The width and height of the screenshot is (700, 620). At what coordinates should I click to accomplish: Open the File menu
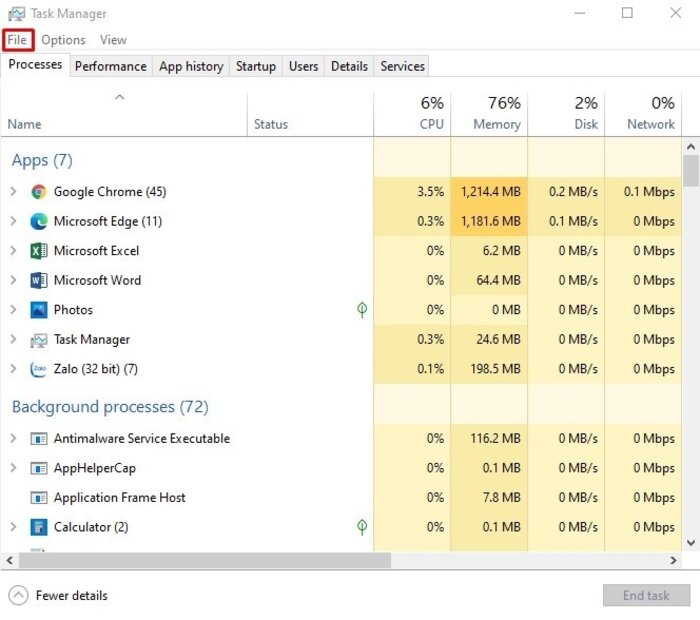[17, 40]
